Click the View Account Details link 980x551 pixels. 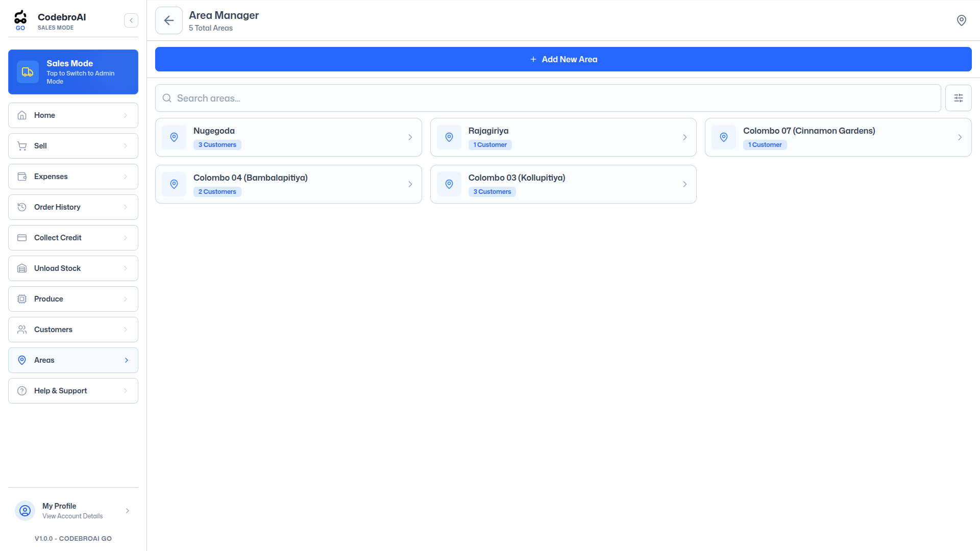pos(72,516)
